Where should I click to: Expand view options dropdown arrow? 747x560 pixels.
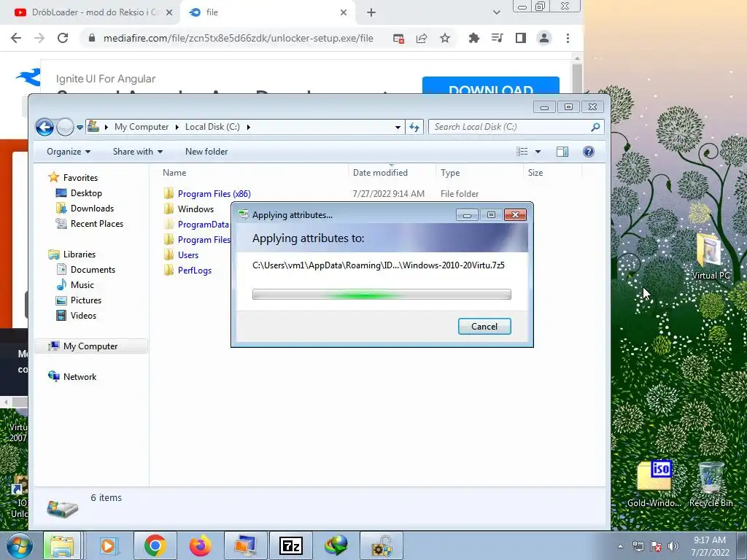[x=538, y=152]
